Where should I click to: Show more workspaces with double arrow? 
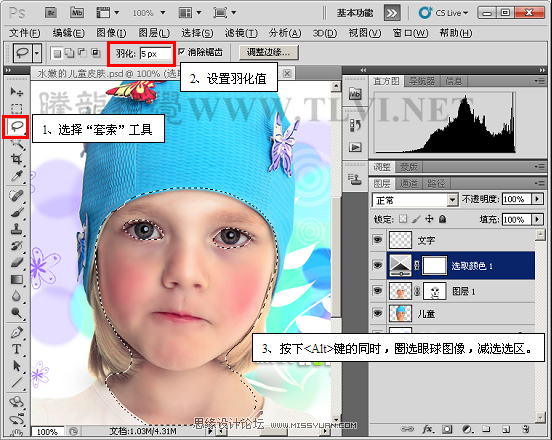pos(392,13)
